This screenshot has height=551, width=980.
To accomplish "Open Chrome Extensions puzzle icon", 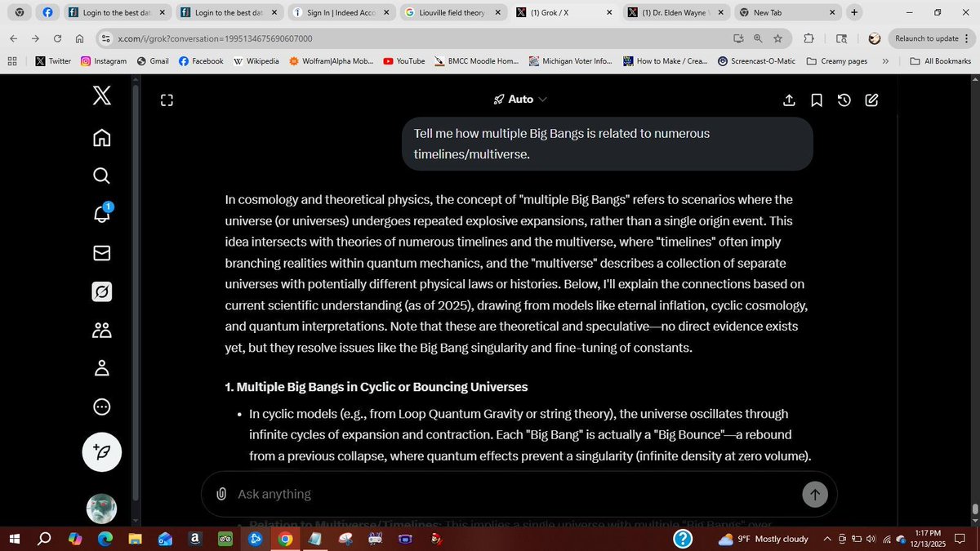I will click(809, 38).
